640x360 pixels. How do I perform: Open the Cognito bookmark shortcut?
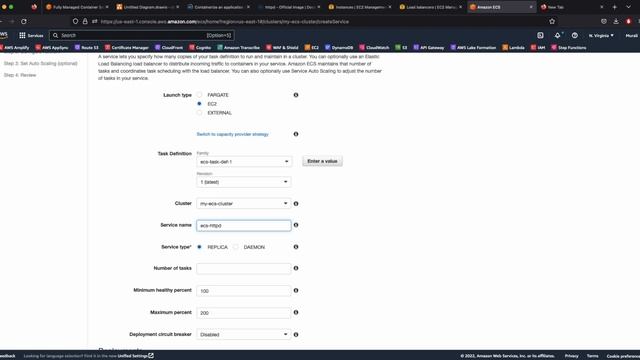point(200,48)
